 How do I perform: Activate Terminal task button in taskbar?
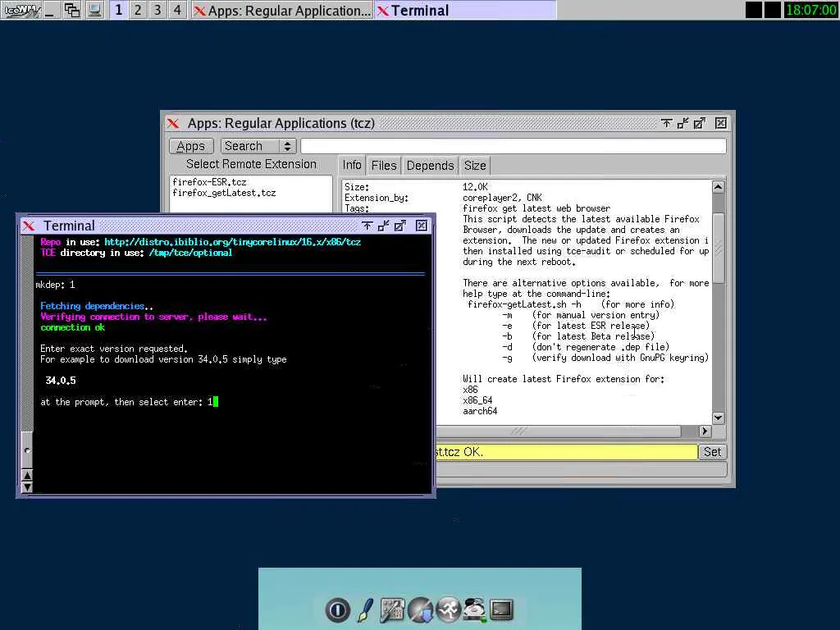pyautogui.click(x=465, y=11)
